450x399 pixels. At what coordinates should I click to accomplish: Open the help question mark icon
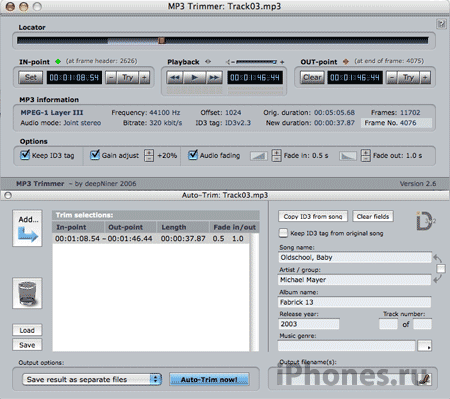[441, 24]
